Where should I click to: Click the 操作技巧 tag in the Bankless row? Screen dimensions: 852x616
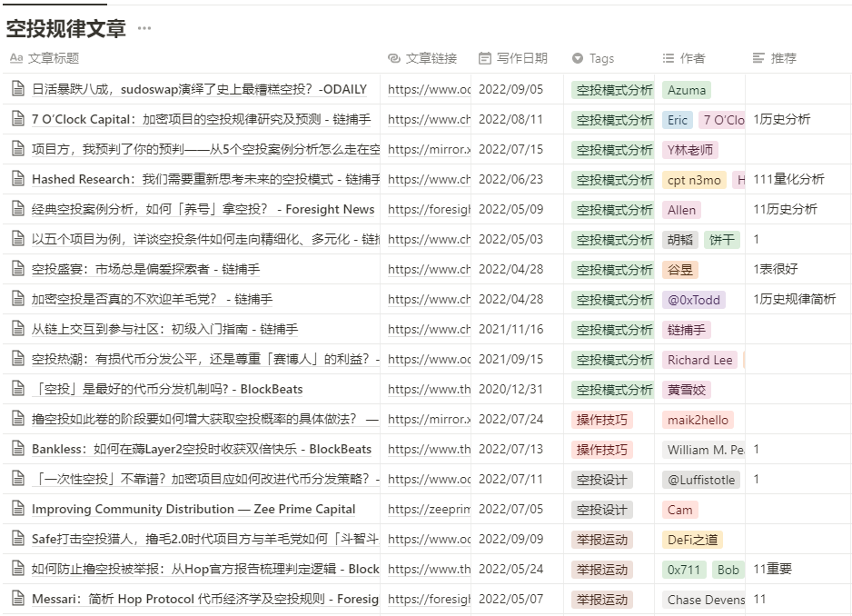601,450
